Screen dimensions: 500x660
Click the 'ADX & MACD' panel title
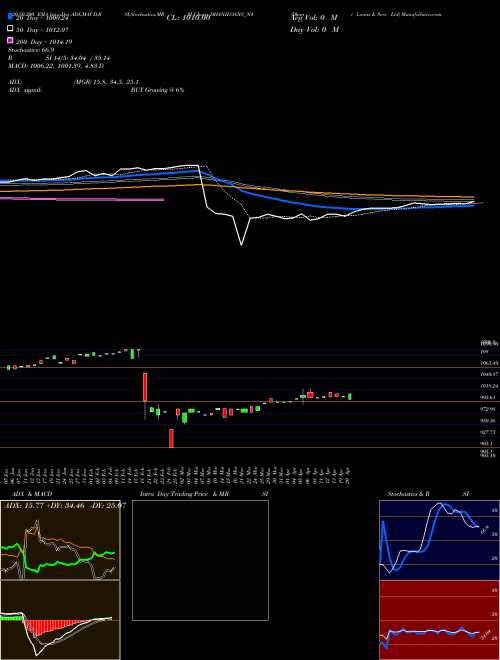pos(32,494)
